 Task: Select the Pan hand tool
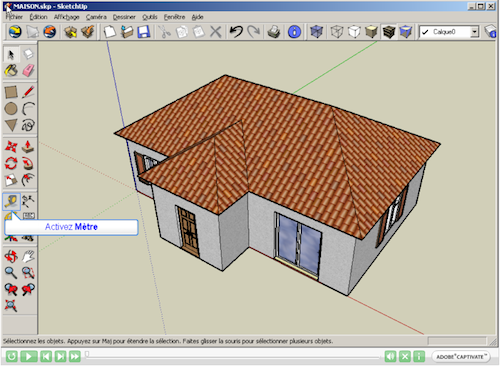pos(28,256)
